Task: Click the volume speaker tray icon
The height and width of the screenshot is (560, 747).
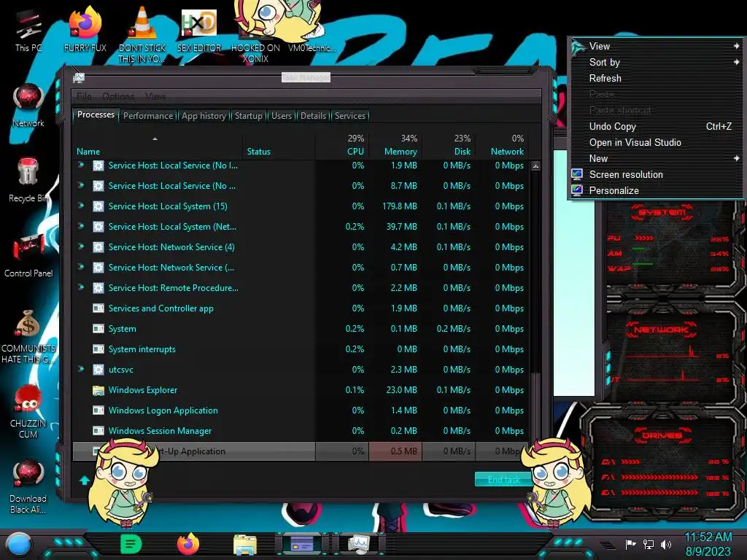Action: (665, 544)
